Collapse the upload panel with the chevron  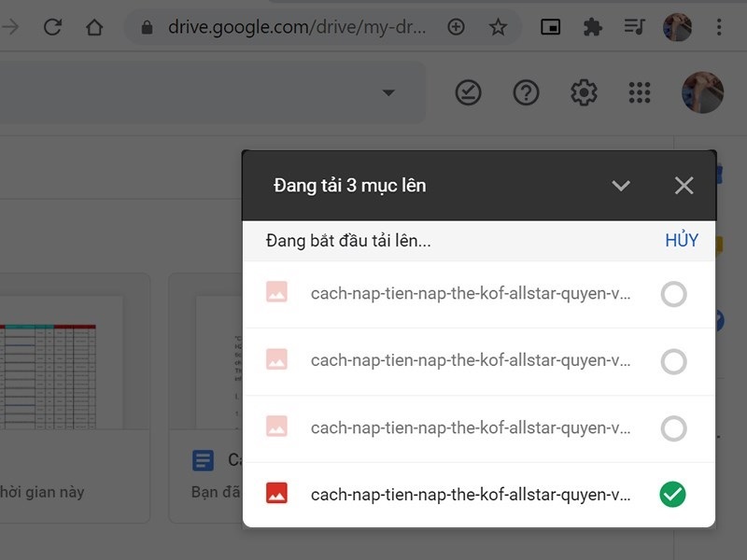621,185
